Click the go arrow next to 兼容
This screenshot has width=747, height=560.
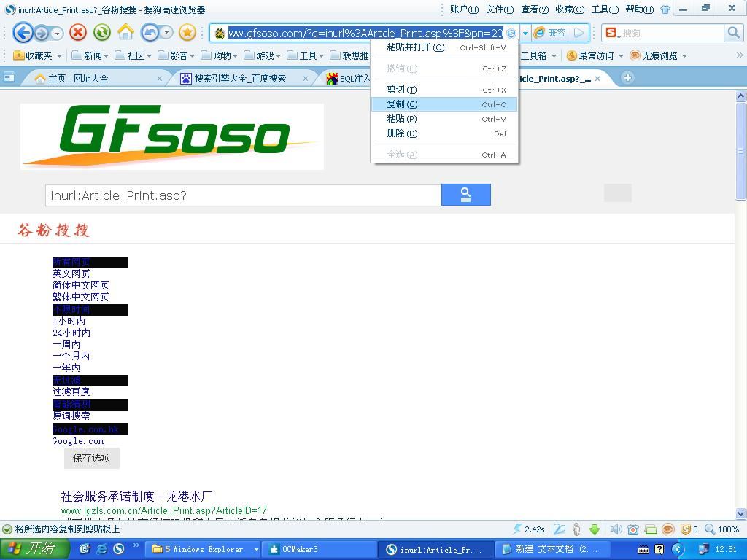pyautogui.click(x=578, y=33)
